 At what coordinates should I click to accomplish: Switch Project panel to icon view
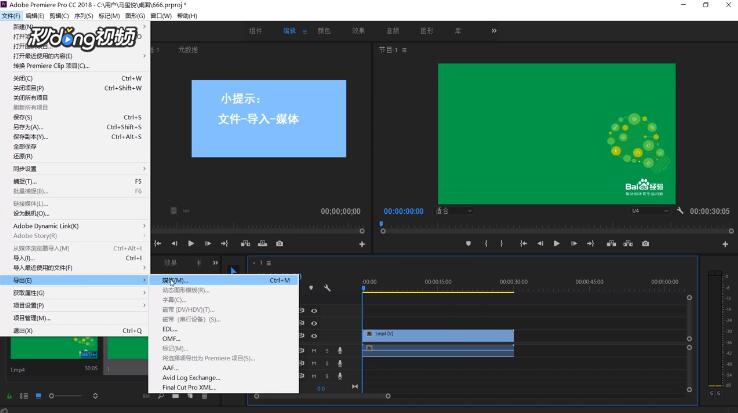click(x=39, y=396)
